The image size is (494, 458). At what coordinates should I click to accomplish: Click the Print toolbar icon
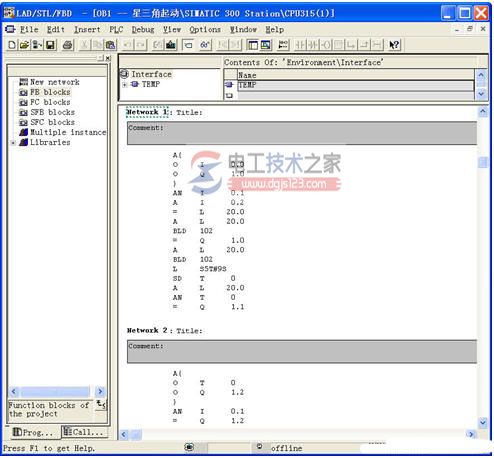(68, 45)
